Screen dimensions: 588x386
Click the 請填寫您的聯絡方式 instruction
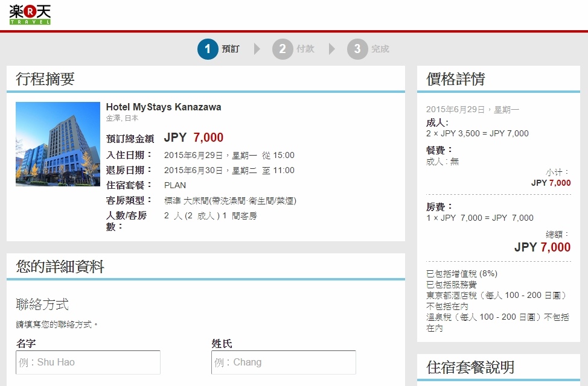57,324
